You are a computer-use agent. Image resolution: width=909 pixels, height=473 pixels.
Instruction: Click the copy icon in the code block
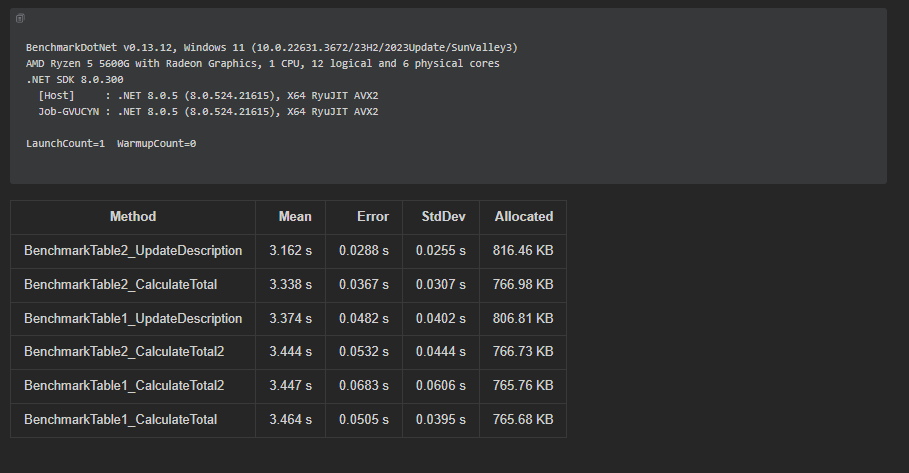point(20,19)
